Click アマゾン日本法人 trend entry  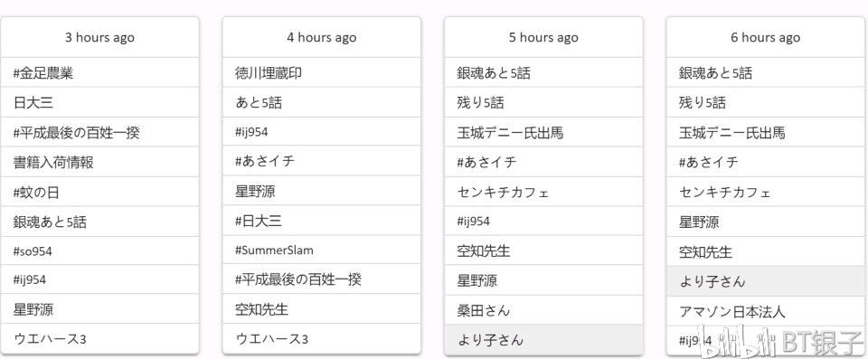(x=766, y=311)
